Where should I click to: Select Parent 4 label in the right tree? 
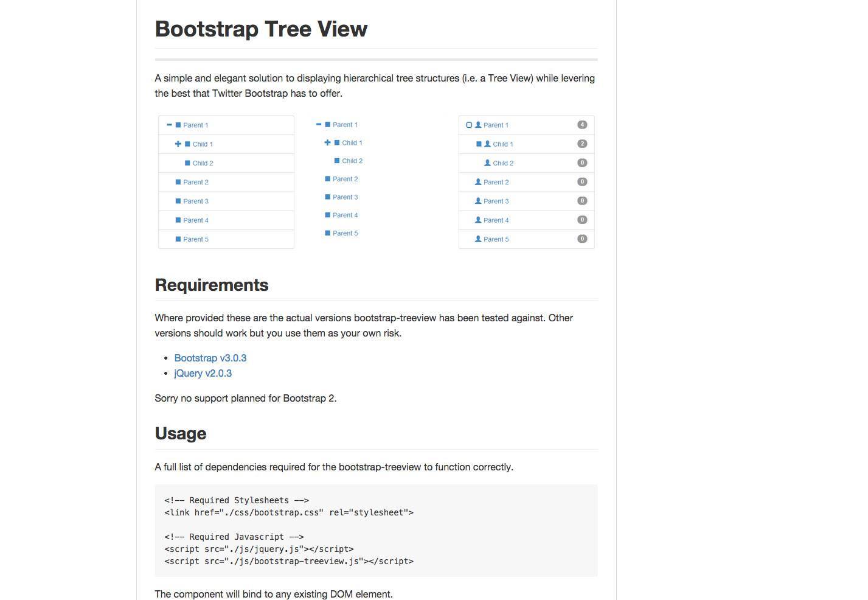[x=496, y=220]
